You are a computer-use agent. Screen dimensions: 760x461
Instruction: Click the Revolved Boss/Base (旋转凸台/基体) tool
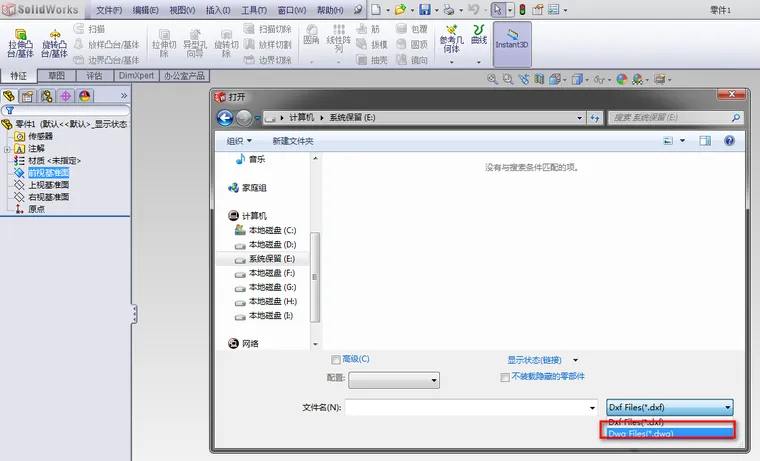[54, 44]
